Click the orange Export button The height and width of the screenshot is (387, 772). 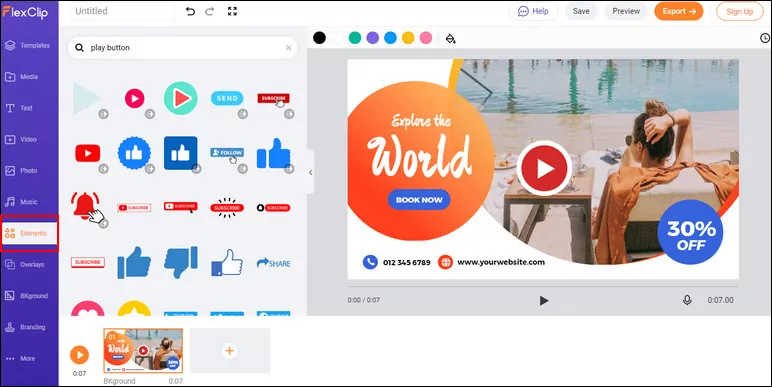click(678, 11)
